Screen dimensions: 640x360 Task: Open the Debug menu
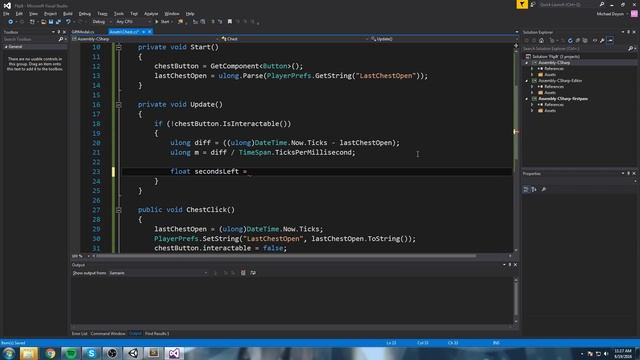(x=85, y=13)
